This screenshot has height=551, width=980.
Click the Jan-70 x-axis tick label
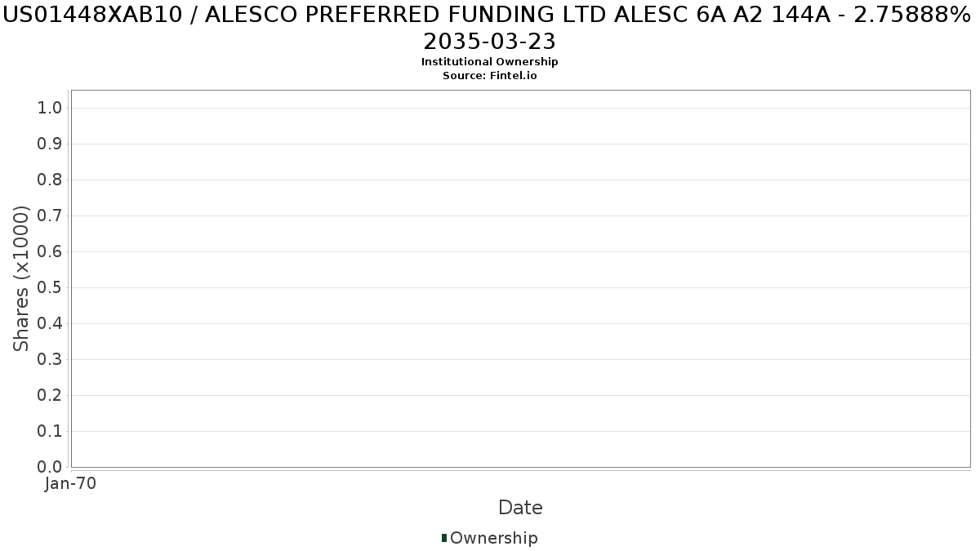[x=70, y=484]
